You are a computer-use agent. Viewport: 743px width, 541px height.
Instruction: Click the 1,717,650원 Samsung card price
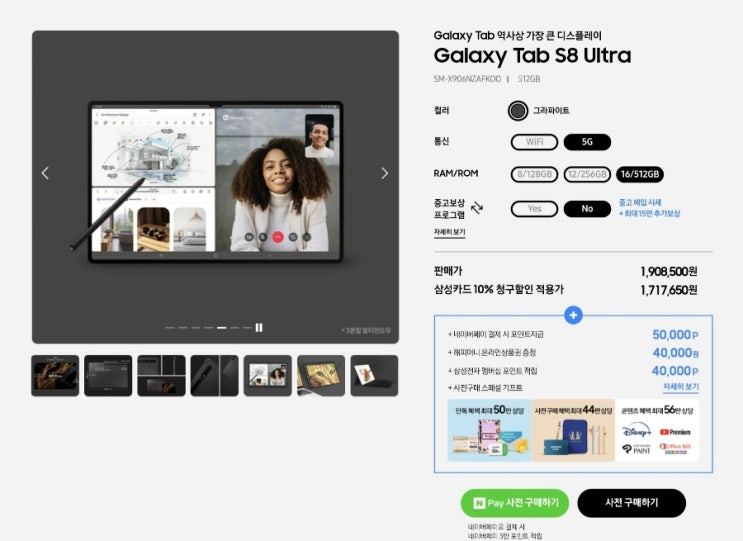[669, 290]
